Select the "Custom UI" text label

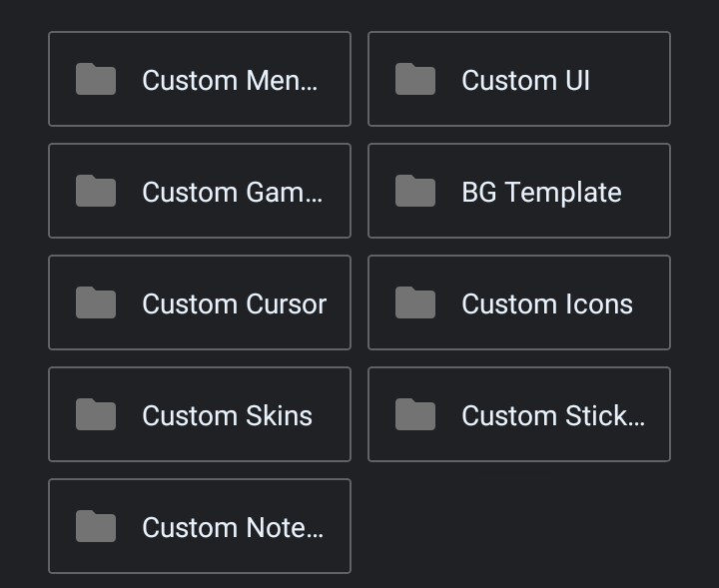(525, 81)
